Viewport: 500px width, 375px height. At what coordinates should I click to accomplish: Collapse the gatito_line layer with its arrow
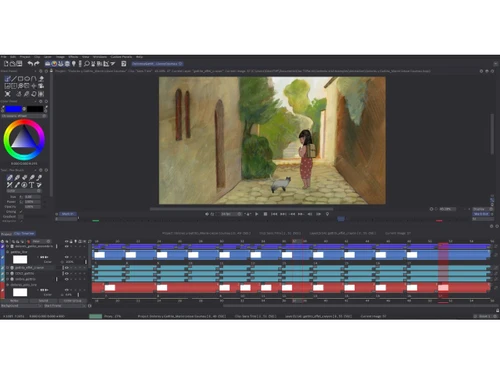click(x=7, y=252)
